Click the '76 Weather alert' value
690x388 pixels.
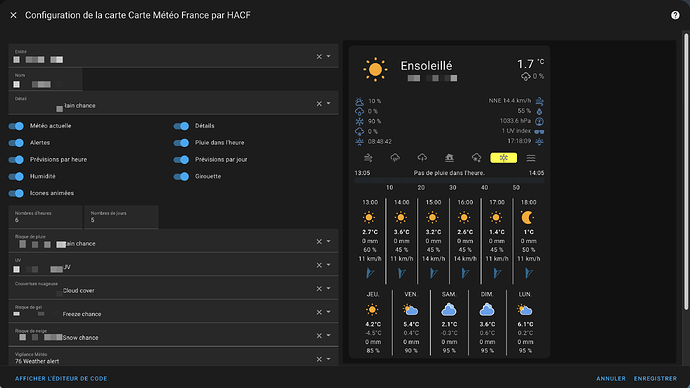(37, 361)
